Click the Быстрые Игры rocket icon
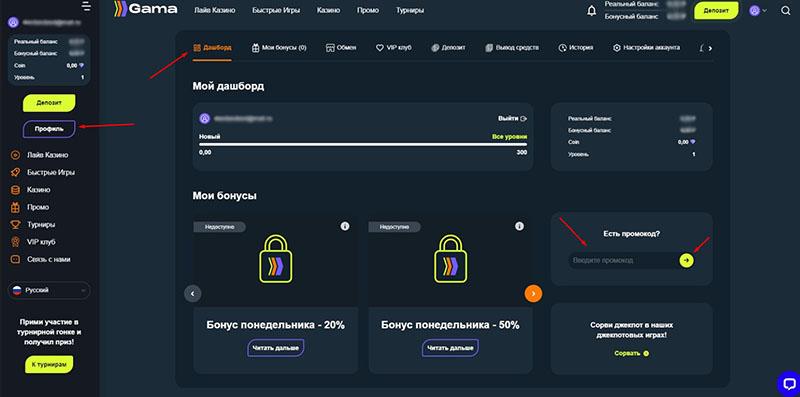 pos(16,172)
